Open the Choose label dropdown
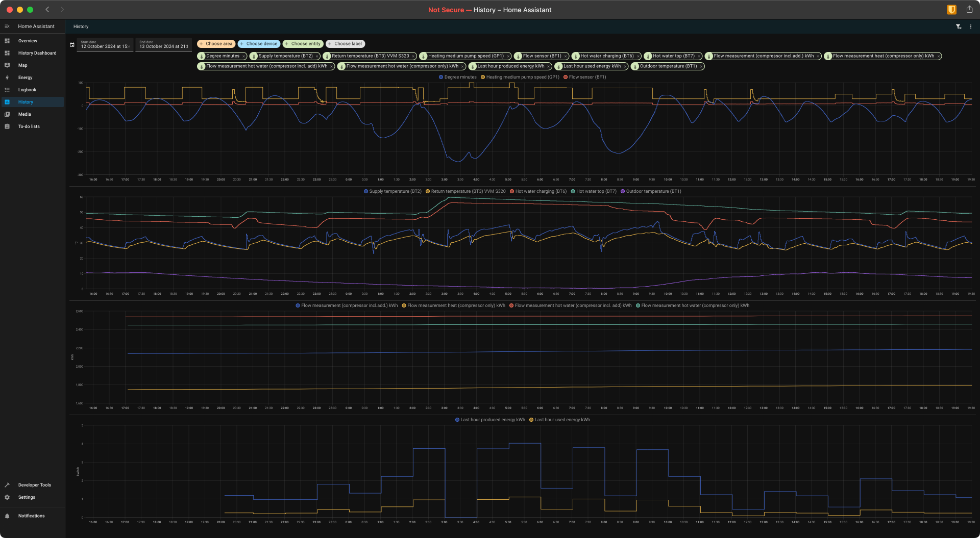980x538 pixels. point(346,43)
